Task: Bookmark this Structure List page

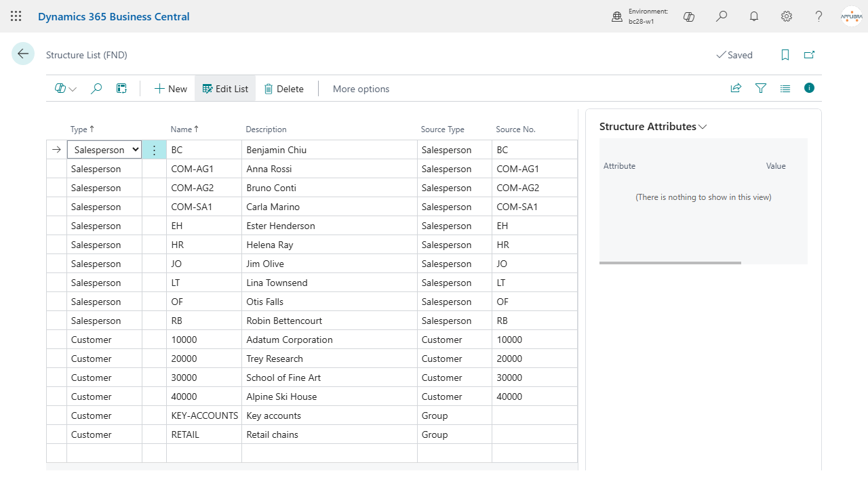Action: (x=785, y=55)
